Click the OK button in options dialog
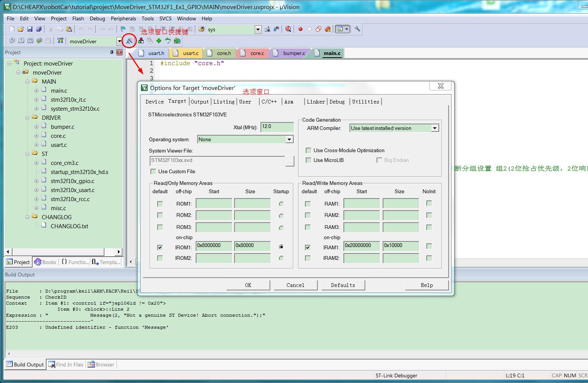 [248, 285]
